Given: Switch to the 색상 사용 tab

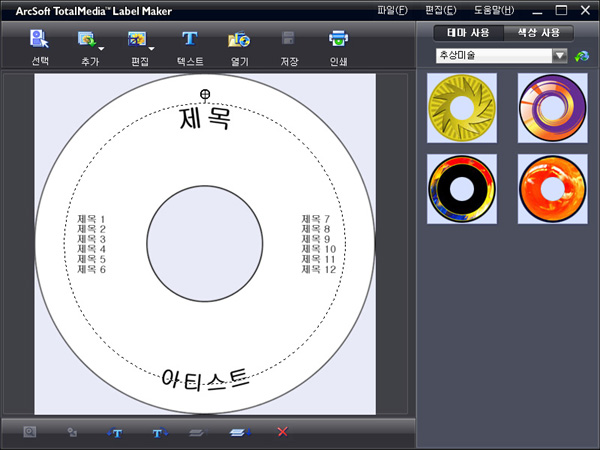Looking at the screenshot, I should [x=538, y=33].
